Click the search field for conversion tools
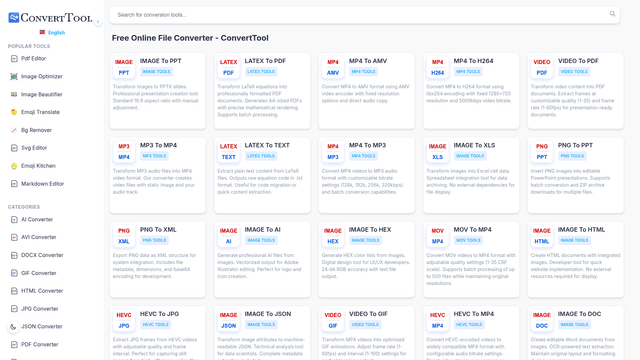Viewport: 640px width, 360px height. click(x=364, y=15)
